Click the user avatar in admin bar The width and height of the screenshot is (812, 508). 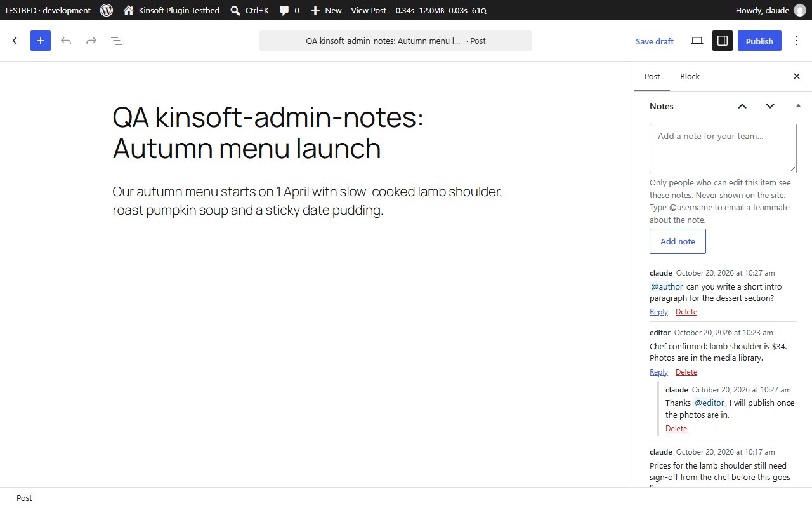pos(799,10)
